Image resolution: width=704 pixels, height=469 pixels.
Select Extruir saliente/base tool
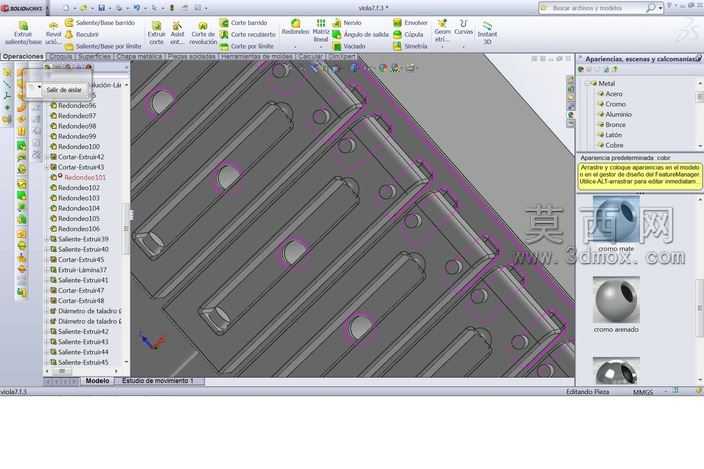tap(23, 33)
